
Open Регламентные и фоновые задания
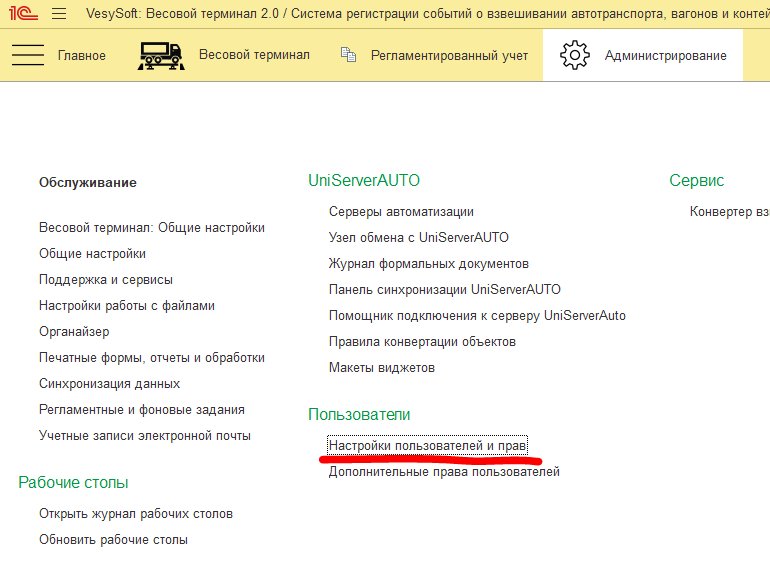pos(142,410)
